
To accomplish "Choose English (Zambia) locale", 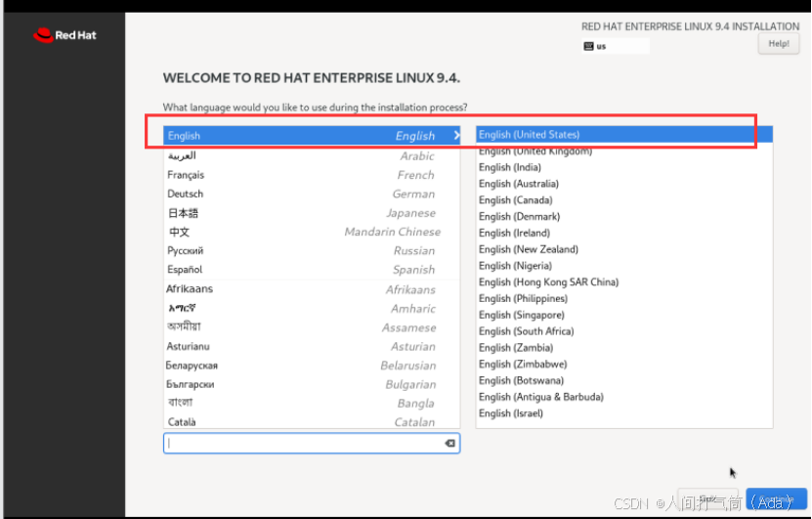I will click(624, 348).
